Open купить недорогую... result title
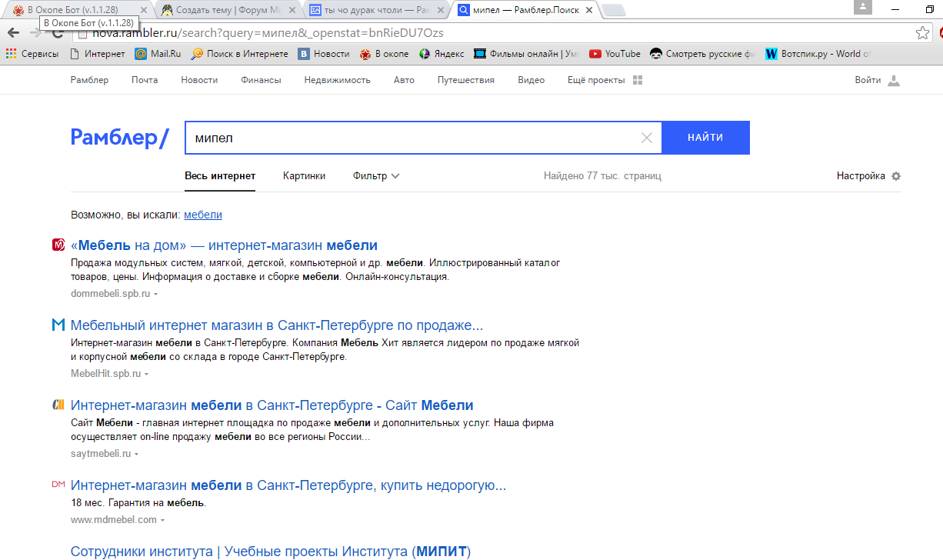The image size is (943, 560). click(x=288, y=485)
